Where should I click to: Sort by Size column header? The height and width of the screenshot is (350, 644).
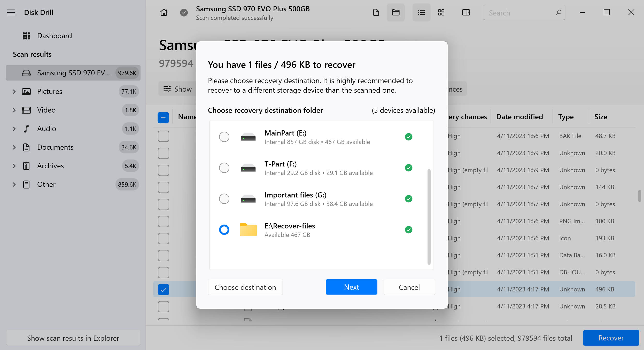601,117
